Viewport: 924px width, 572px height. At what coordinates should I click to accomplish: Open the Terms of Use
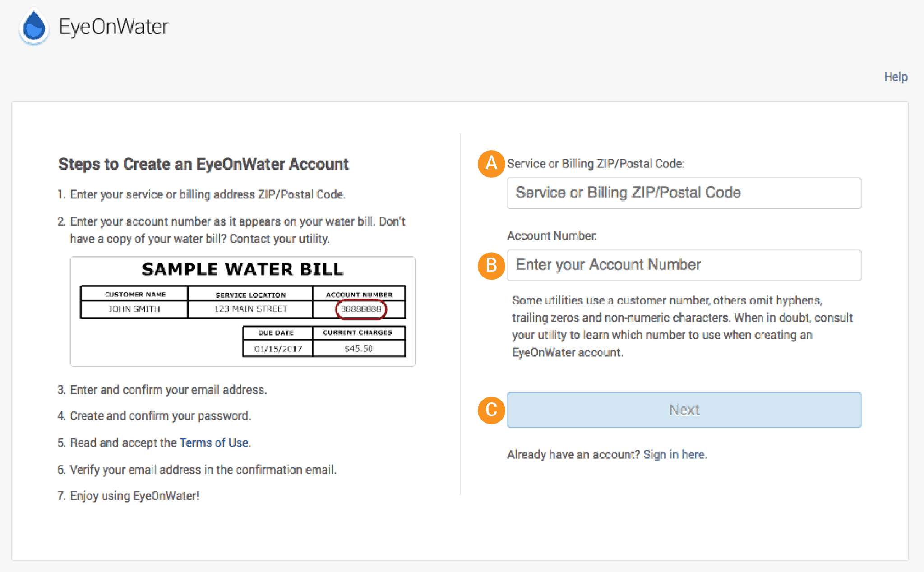pyautogui.click(x=214, y=443)
